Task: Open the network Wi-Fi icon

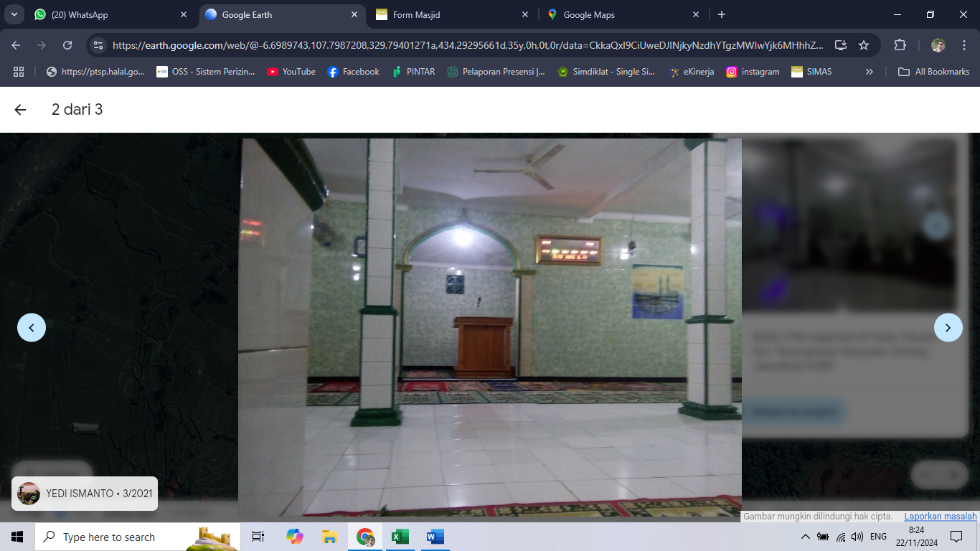Action: click(x=840, y=537)
